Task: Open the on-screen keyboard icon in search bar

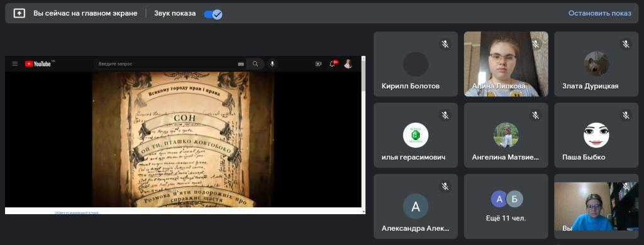Action: coord(241,64)
